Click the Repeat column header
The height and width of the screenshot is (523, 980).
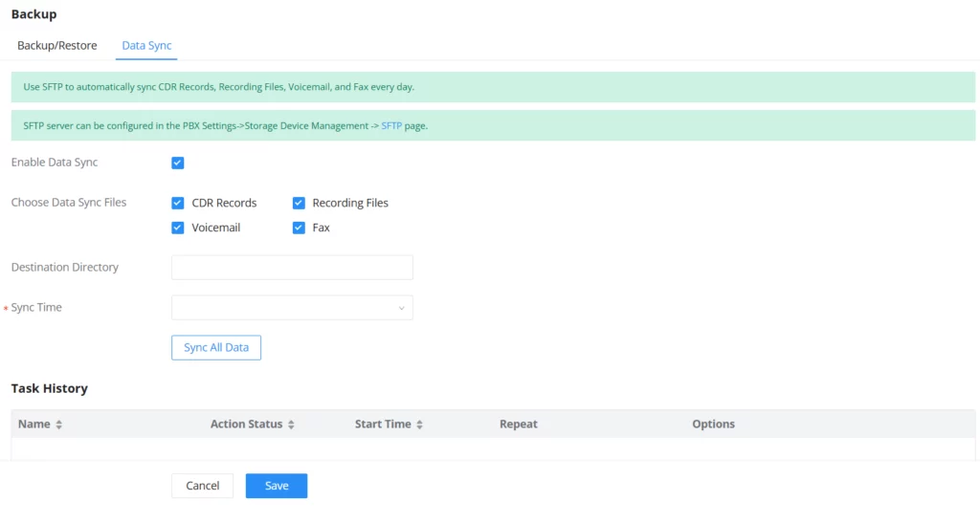(518, 424)
